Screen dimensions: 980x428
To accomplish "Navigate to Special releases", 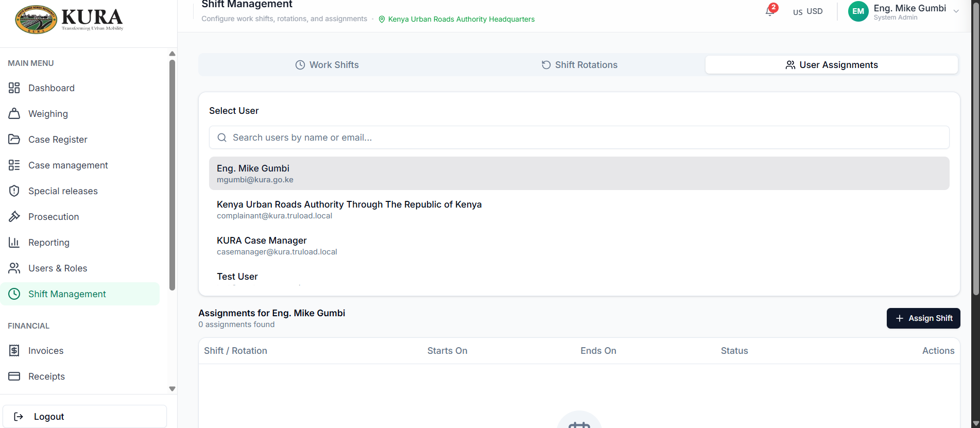I will [80, 191].
